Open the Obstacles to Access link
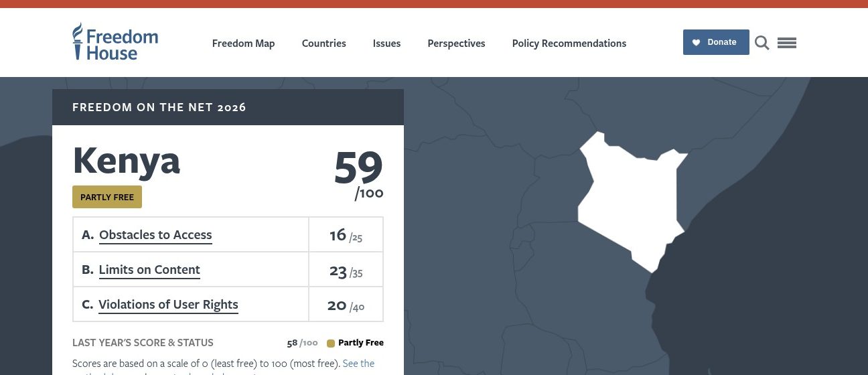 click(155, 235)
